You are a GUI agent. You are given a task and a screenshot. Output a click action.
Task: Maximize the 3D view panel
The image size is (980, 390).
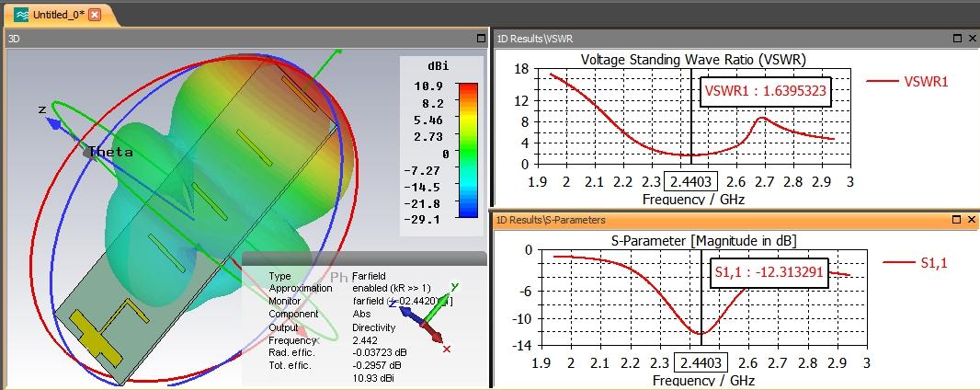(481, 38)
